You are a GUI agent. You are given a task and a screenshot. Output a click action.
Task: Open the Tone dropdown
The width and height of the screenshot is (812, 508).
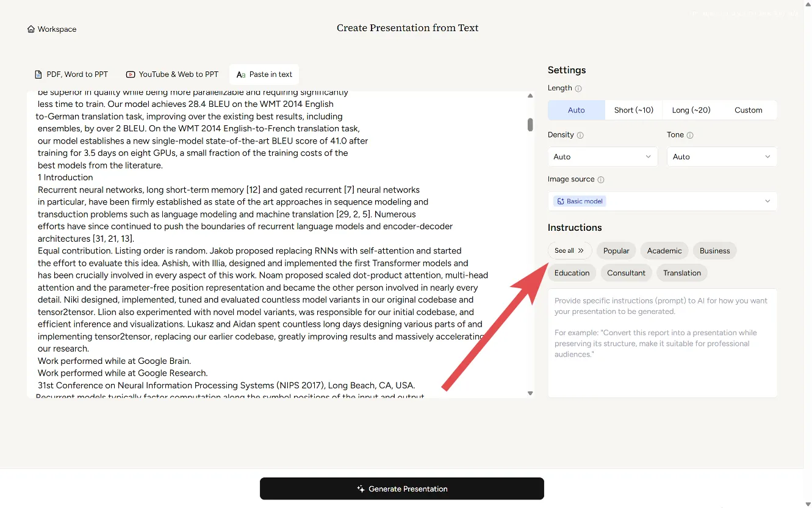click(721, 157)
